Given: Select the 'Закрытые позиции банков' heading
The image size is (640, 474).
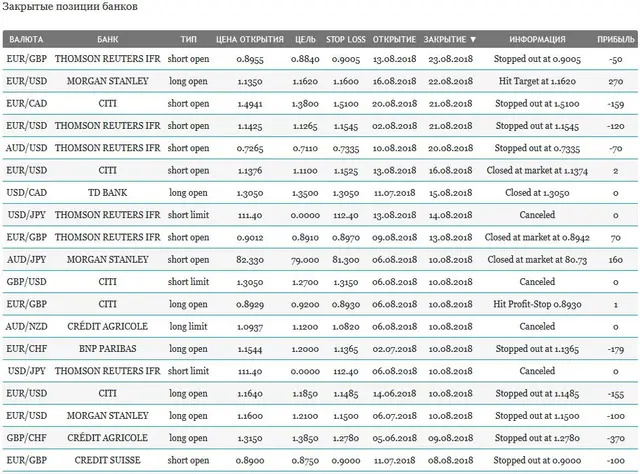Looking at the screenshot, I should (x=70, y=7).
